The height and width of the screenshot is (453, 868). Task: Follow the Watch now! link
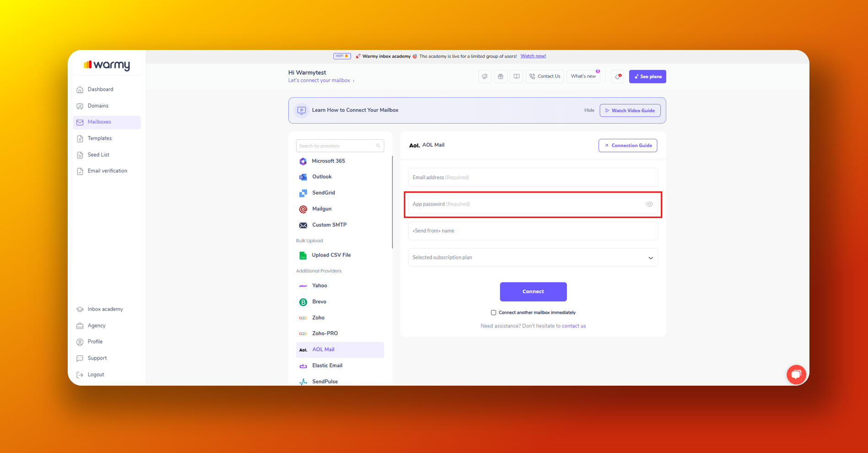(533, 56)
